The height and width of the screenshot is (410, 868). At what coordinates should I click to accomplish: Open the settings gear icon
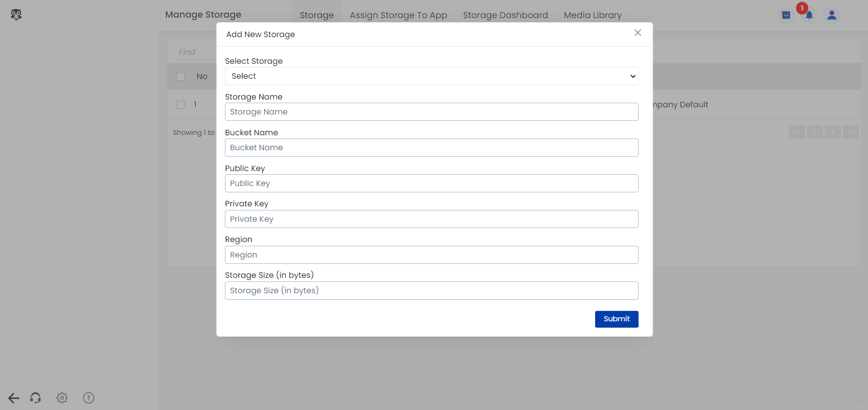tap(62, 398)
